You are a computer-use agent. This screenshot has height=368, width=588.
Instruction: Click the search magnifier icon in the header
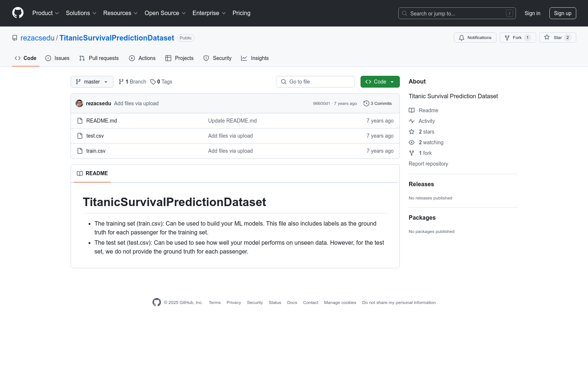(x=405, y=13)
